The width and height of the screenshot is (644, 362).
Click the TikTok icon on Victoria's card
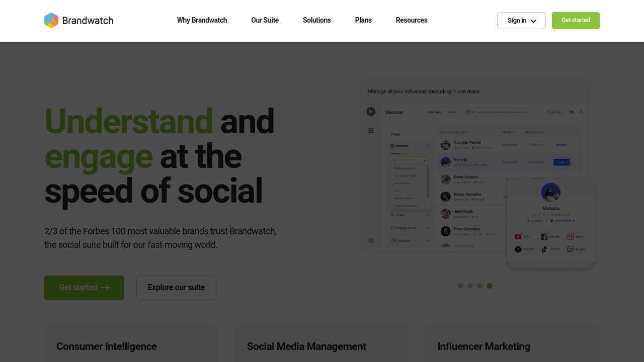544,249
